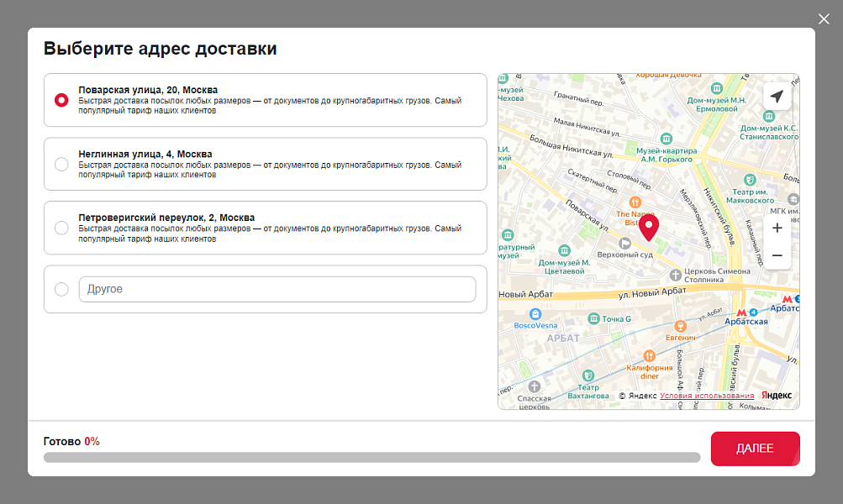Open Условия использования link on map
The image size is (843, 504).
click(x=707, y=396)
